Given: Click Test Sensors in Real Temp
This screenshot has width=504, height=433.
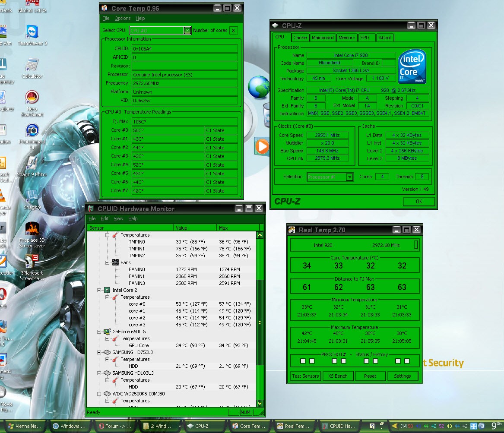Looking at the screenshot, I should coord(305,376).
